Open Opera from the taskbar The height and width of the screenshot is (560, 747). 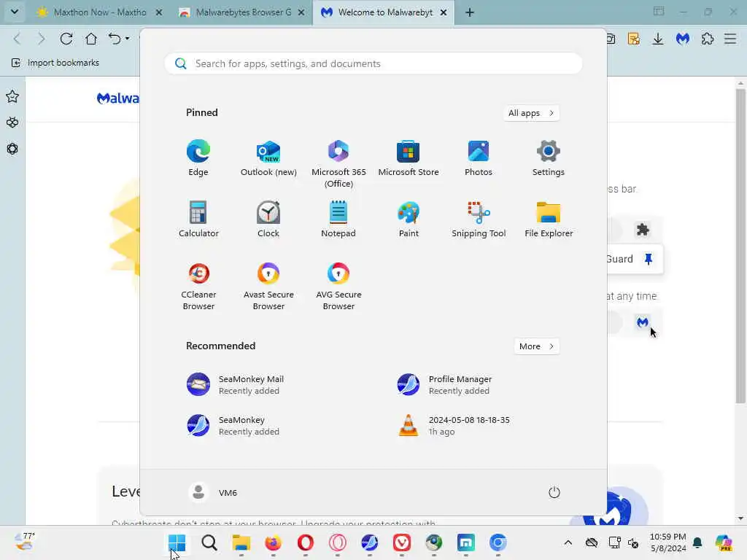click(306, 542)
